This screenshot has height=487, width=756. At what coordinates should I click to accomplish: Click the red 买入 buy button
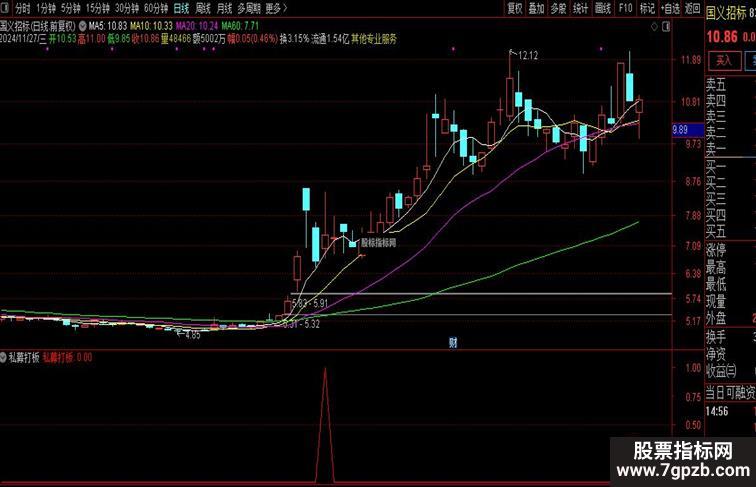[724, 61]
